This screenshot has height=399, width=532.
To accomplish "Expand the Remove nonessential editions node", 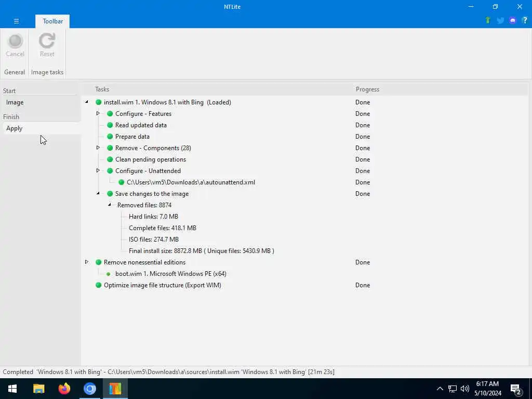I will tap(87, 262).
